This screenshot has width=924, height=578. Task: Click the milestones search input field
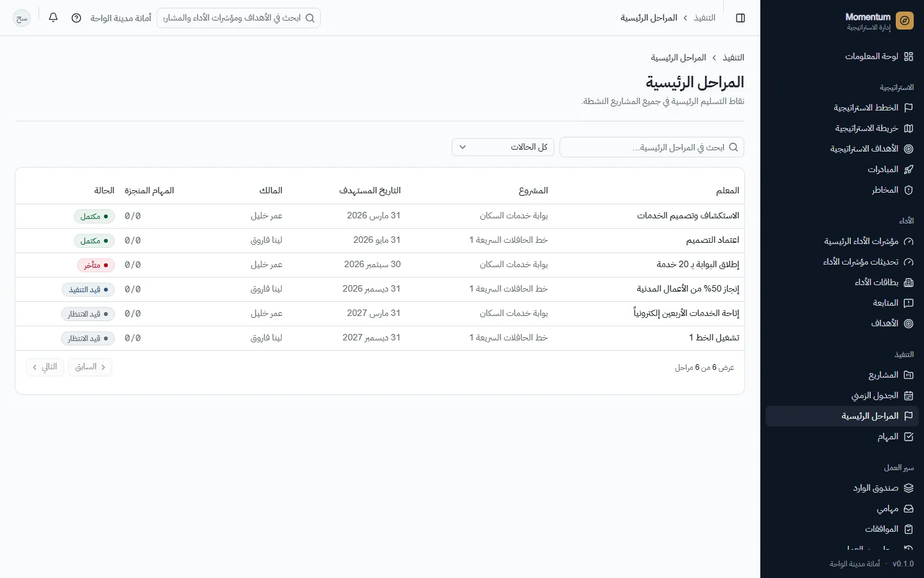[652, 147]
